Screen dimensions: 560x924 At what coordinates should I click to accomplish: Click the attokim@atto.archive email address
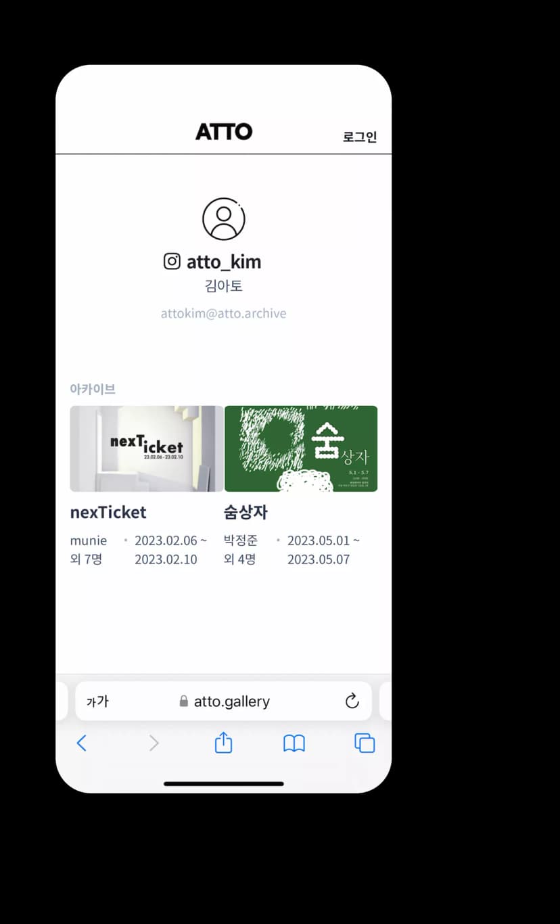[223, 314]
